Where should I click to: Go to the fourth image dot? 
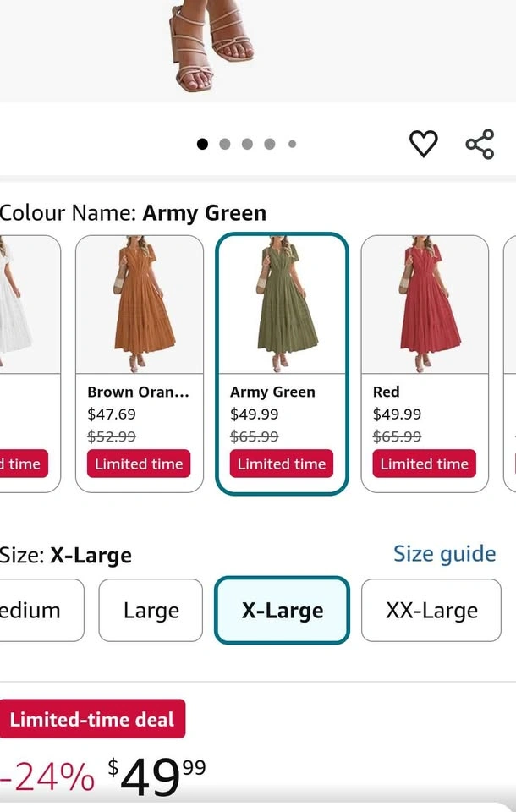(x=269, y=144)
